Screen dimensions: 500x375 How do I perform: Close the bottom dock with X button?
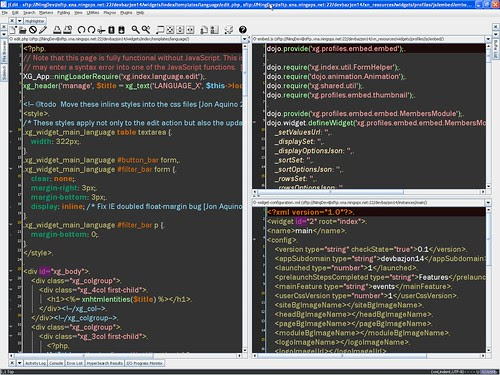pos(12,363)
